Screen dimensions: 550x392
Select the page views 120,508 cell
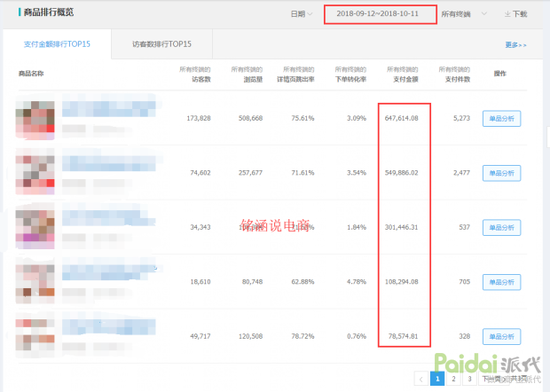pyautogui.click(x=250, y=337)
